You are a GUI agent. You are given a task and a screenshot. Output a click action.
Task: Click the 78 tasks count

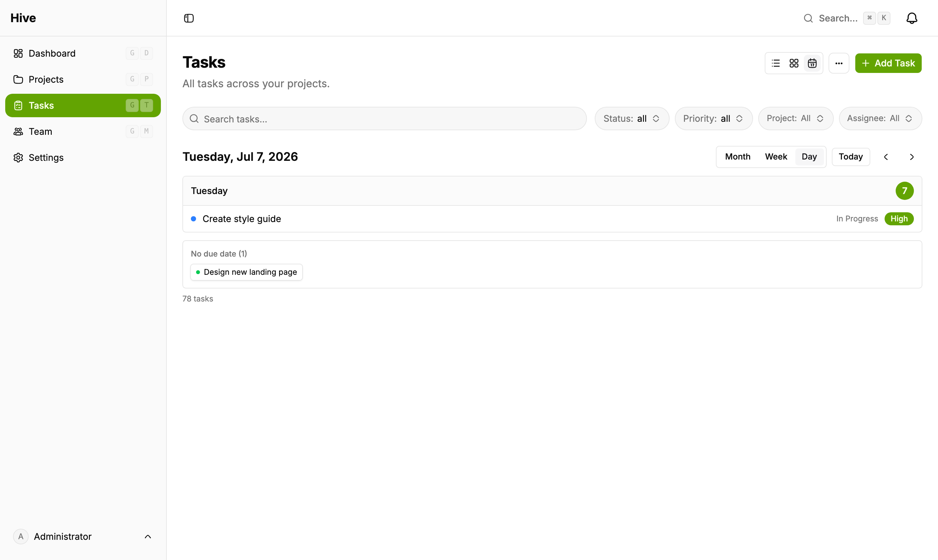(198, 299)
